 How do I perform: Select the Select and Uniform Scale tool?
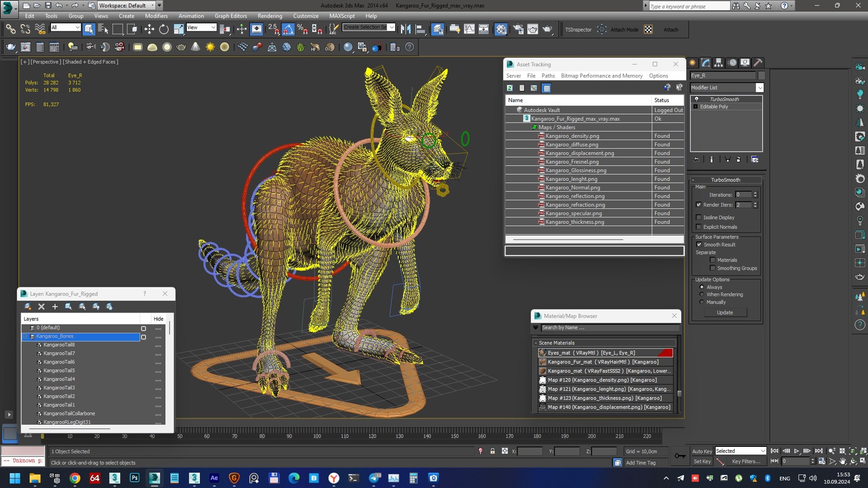[x=179, y=29]
